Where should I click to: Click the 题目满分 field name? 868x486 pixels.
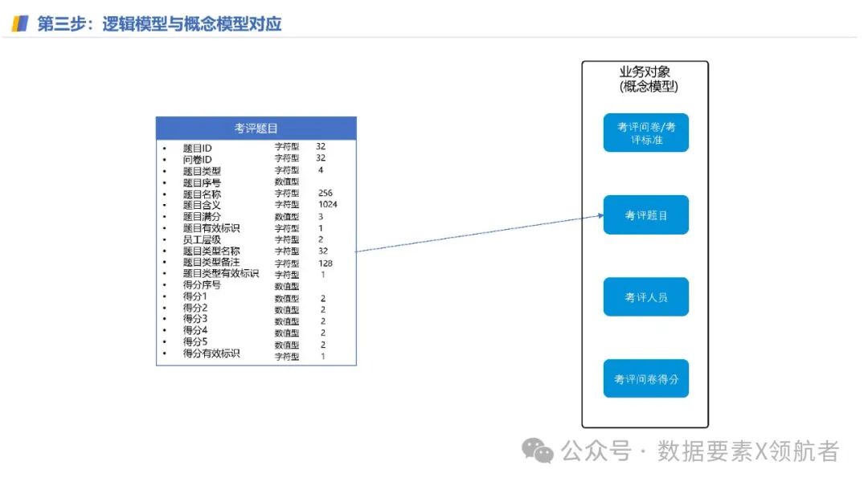click(202, 217)
